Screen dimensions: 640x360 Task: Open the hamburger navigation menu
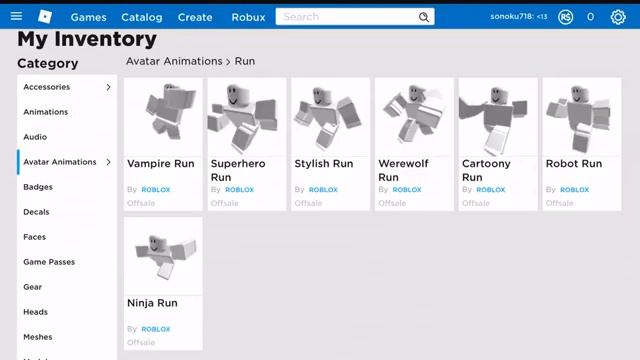tap(16, 16)
